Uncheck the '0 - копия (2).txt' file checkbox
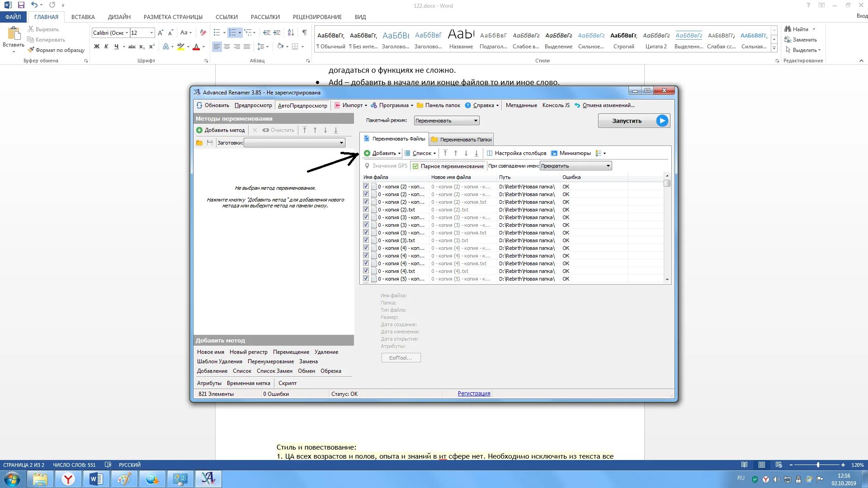 [x=366, y=209]
